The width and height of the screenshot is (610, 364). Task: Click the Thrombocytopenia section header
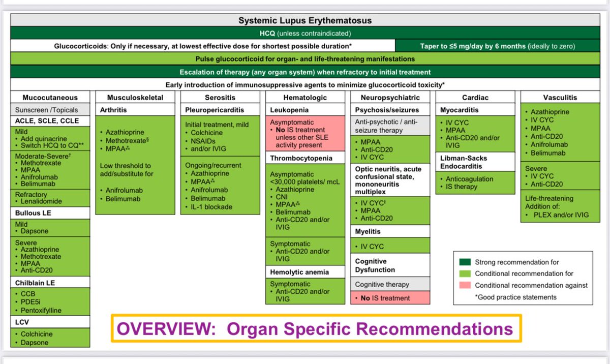(x=306, y=158)
